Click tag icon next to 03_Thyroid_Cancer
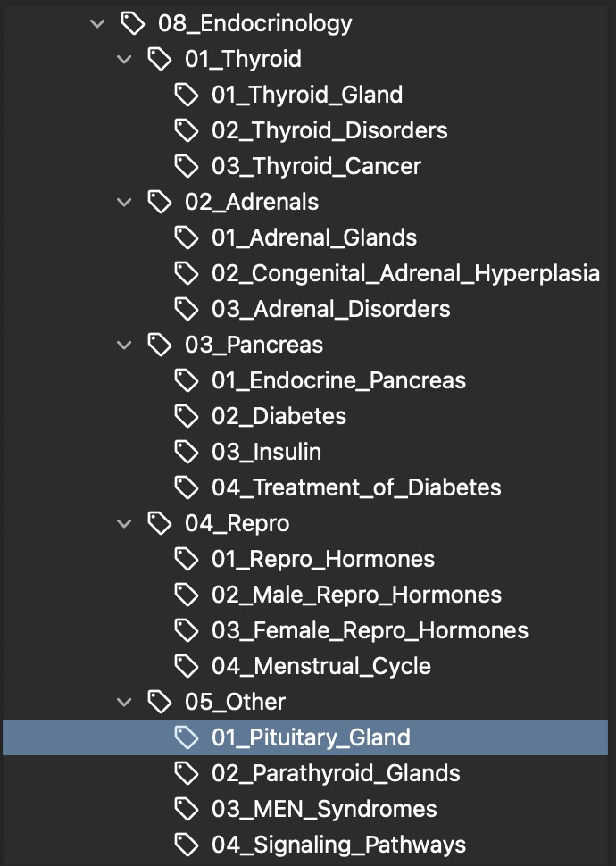Viewport: 616px width, 866px height. tap(186, 166)
